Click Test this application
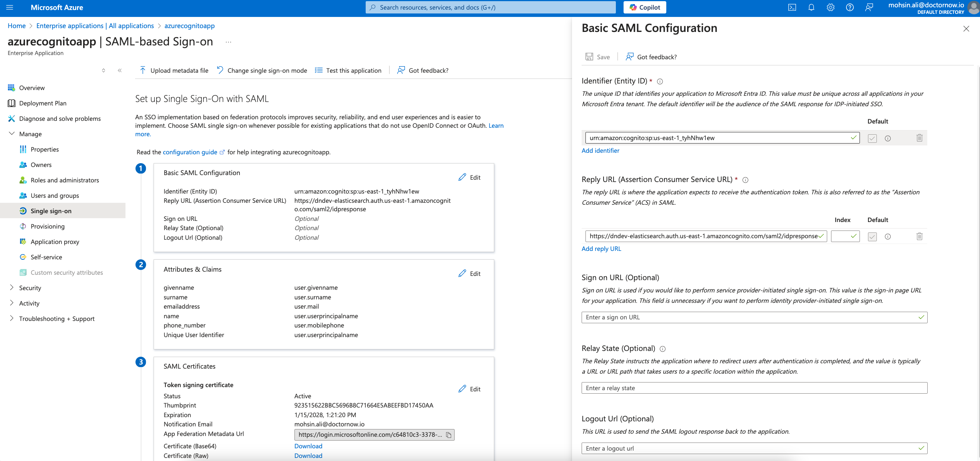Viewport: 980px width, 461px height. coord(348,70)
